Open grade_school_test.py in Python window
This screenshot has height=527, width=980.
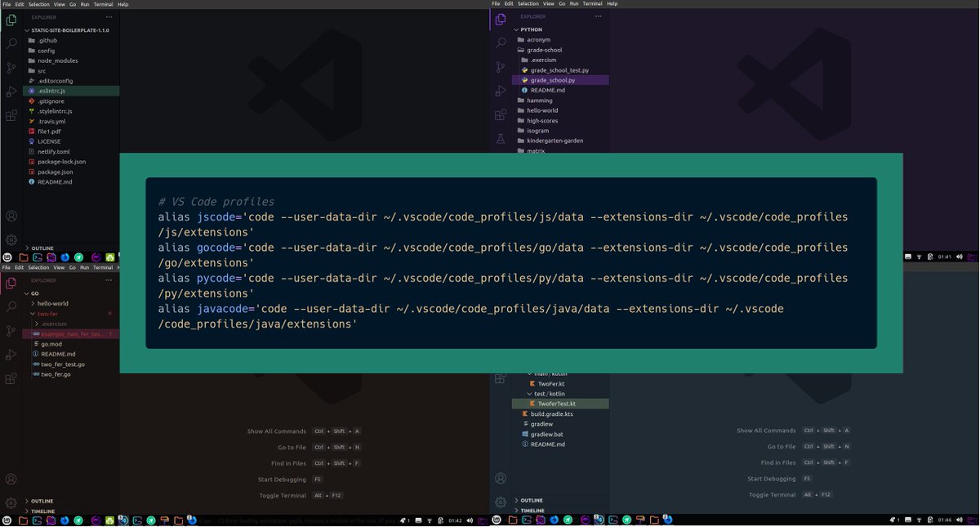560,70
